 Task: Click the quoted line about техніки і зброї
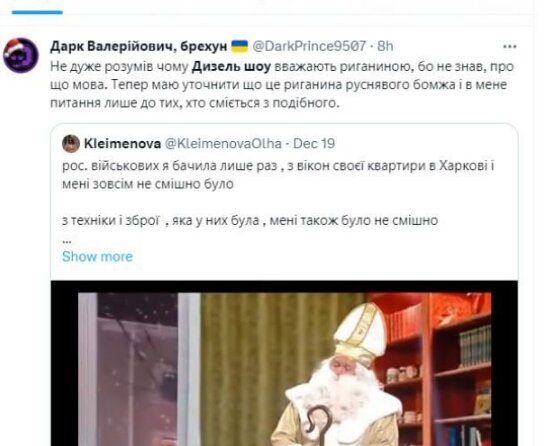click(250, 220)
